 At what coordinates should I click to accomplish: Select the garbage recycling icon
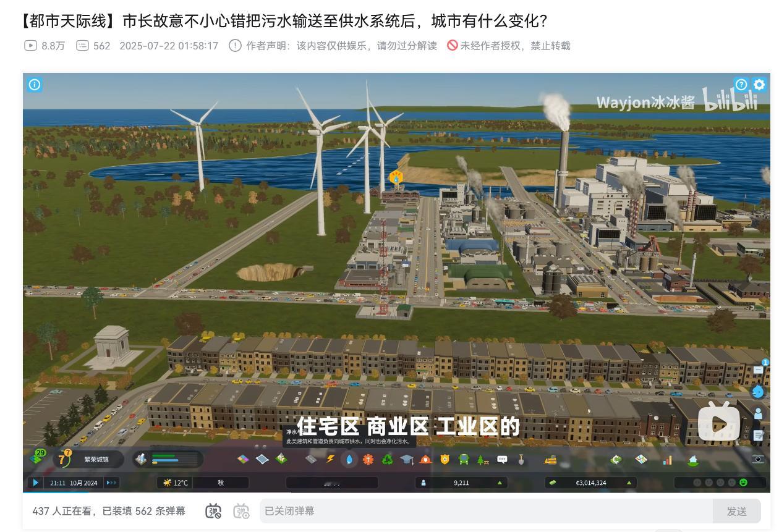point(387,459)
